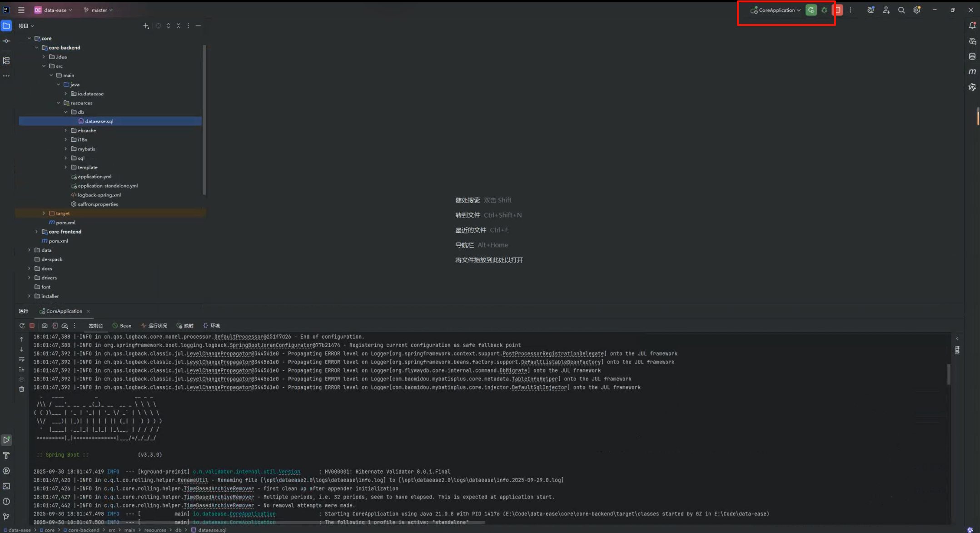This screenshot has width=980, height=533.
Task: Expand the core-frontend module folder
Action: tap(37, 232)
